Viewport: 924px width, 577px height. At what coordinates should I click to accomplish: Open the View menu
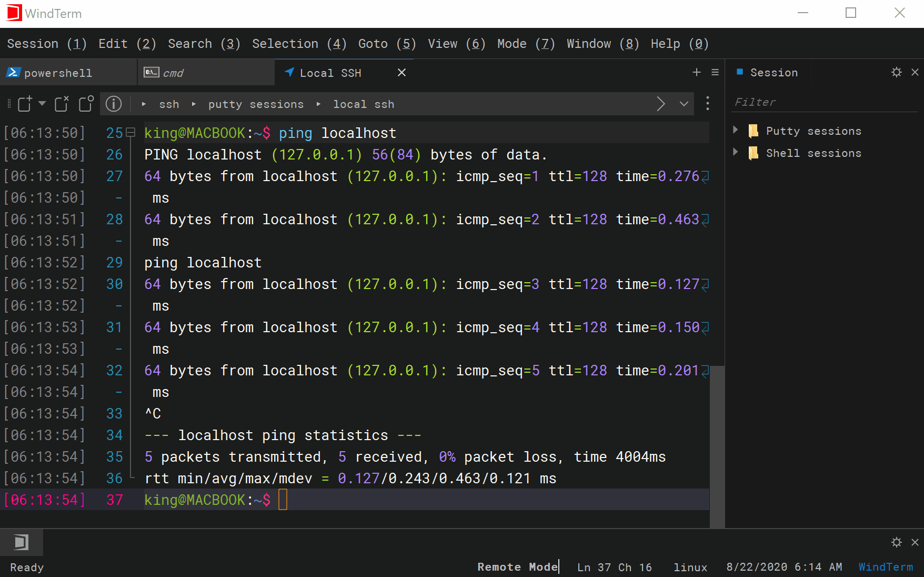pos(457,44)
